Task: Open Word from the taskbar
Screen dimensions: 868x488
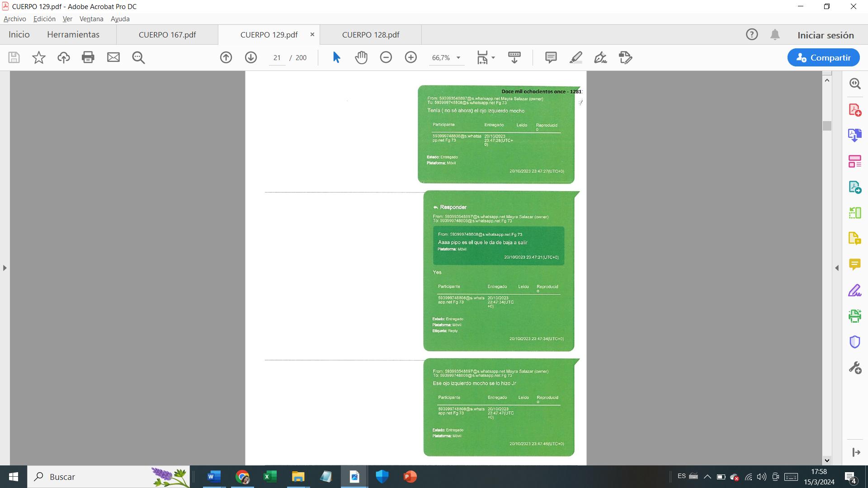Action: click(x=213, y=477)
